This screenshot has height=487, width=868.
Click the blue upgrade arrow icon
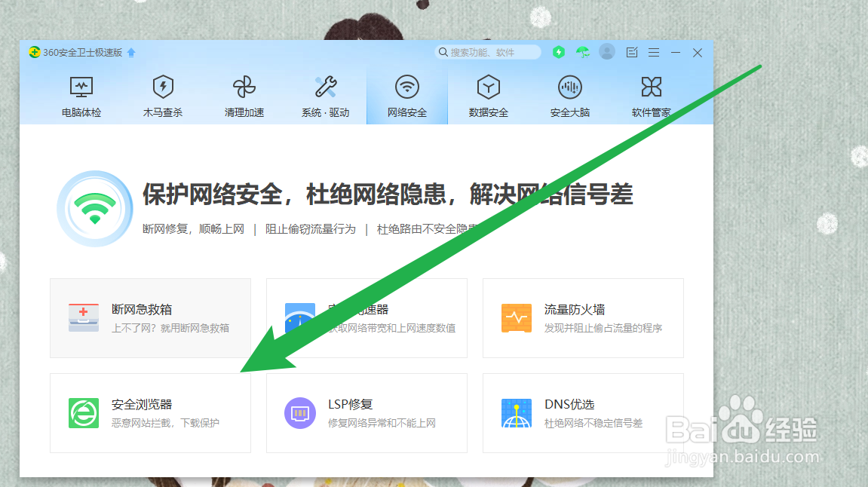(131, 52)
